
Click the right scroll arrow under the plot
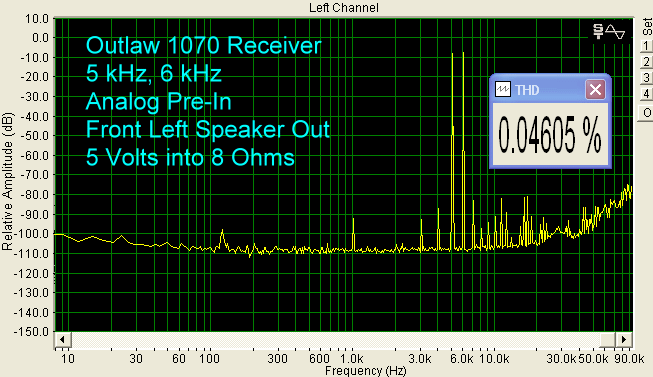pos(624,340)
